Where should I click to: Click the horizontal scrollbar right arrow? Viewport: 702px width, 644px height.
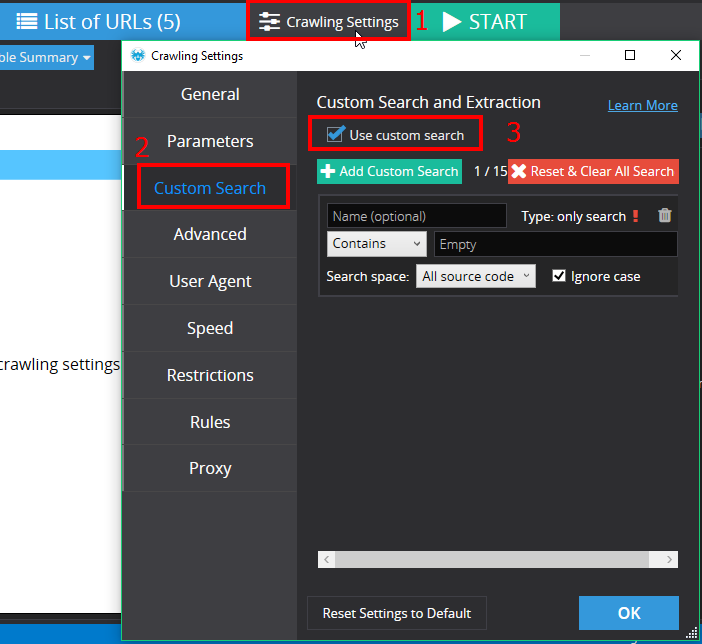(669, 559)
